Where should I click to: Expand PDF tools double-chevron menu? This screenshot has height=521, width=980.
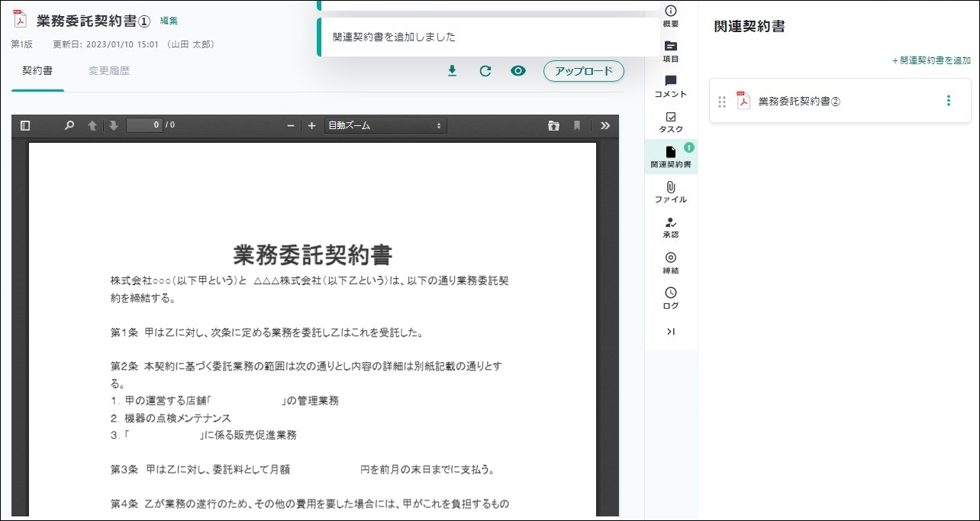(605, 125)
